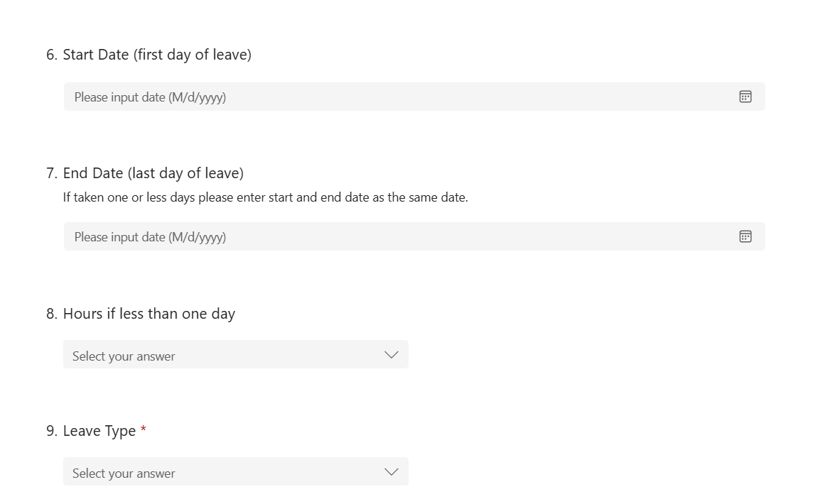Image resolution: width=815 pixels, height=504 pixels.
Task: Click 'Select your answer' for question 8
Action: (x=123, y=355)
